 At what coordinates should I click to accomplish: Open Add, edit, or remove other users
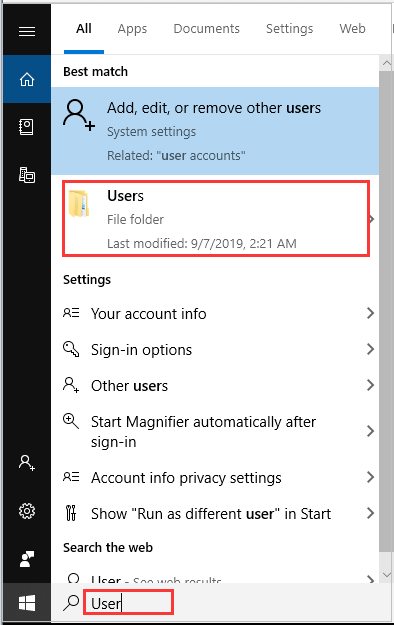215,131
